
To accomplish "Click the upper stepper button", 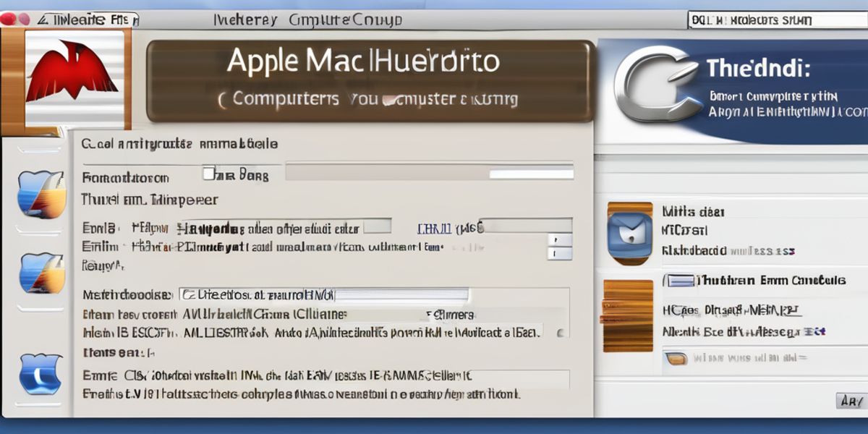I will click(560, 239).
